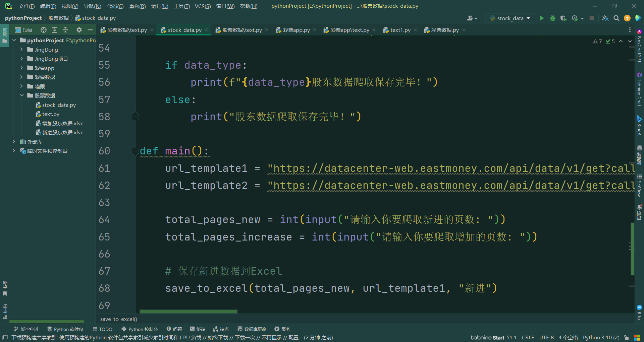Open TODO tool window
This screenshot has width=644, height=342.
(102, 329)
